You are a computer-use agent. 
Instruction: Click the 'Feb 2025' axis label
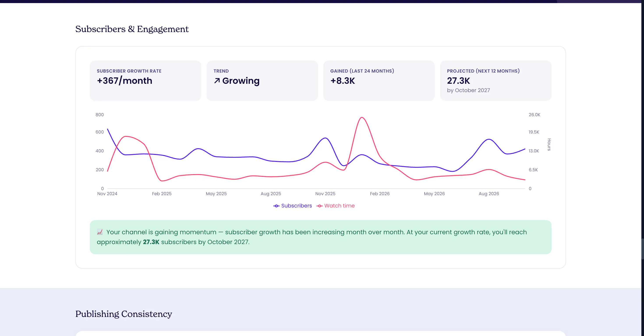(162, 193)
